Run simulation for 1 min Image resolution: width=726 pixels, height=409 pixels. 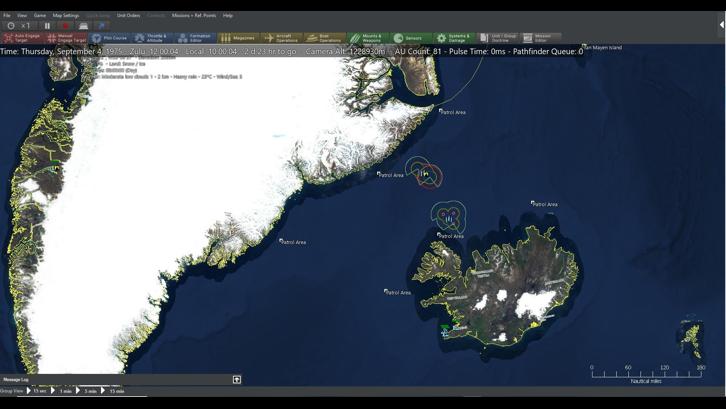62,391
